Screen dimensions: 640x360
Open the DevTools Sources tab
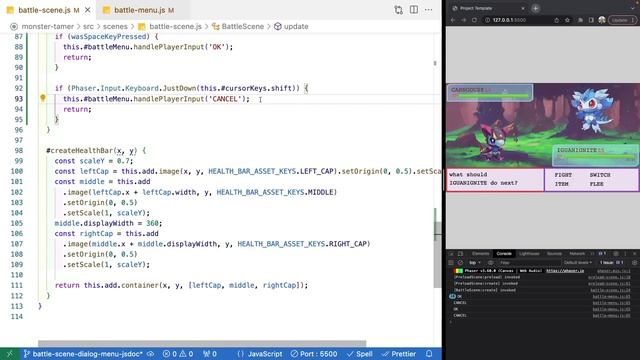click(x=554, y=253)
